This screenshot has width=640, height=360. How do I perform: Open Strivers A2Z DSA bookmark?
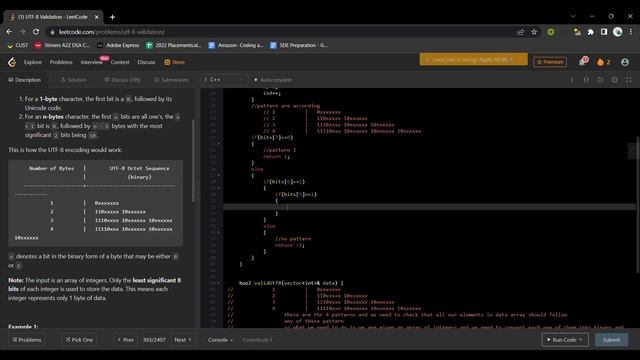click(x=62, y=45)
